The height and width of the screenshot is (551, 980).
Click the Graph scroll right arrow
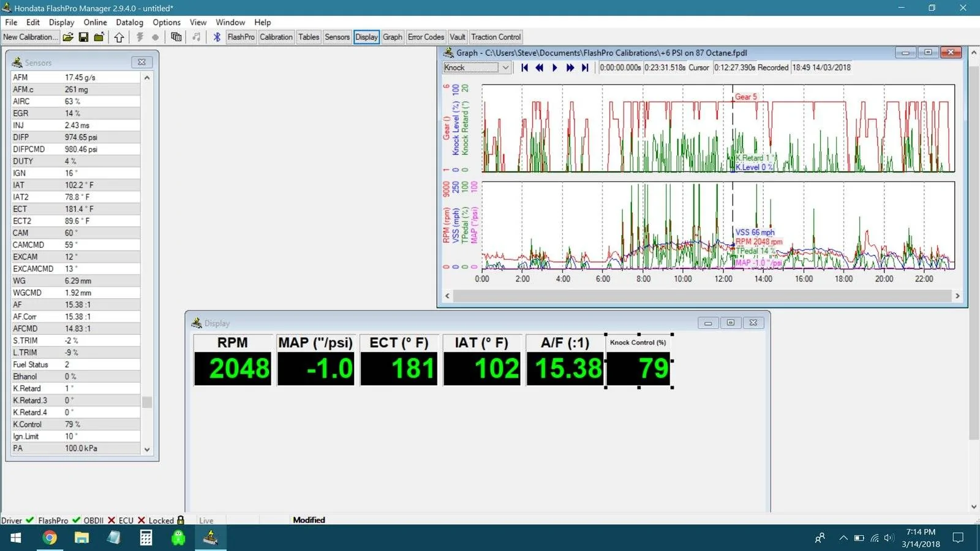tap(957, 296)
